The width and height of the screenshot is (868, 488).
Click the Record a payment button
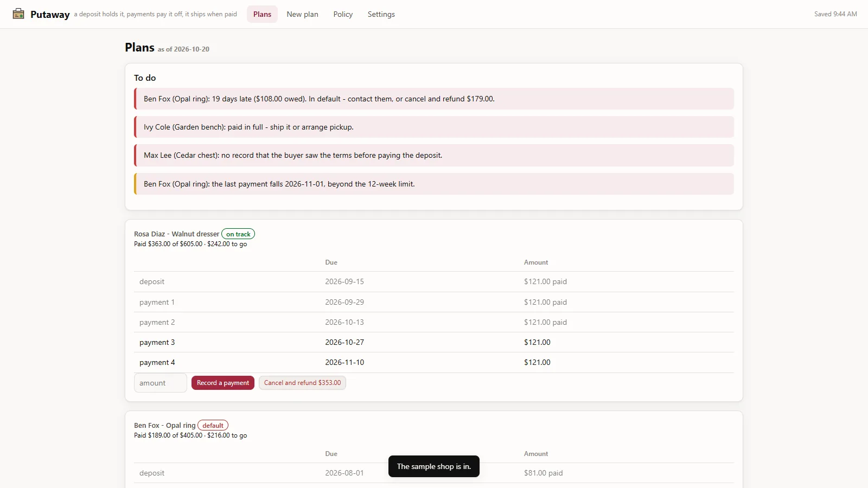[x=223, y=383]
